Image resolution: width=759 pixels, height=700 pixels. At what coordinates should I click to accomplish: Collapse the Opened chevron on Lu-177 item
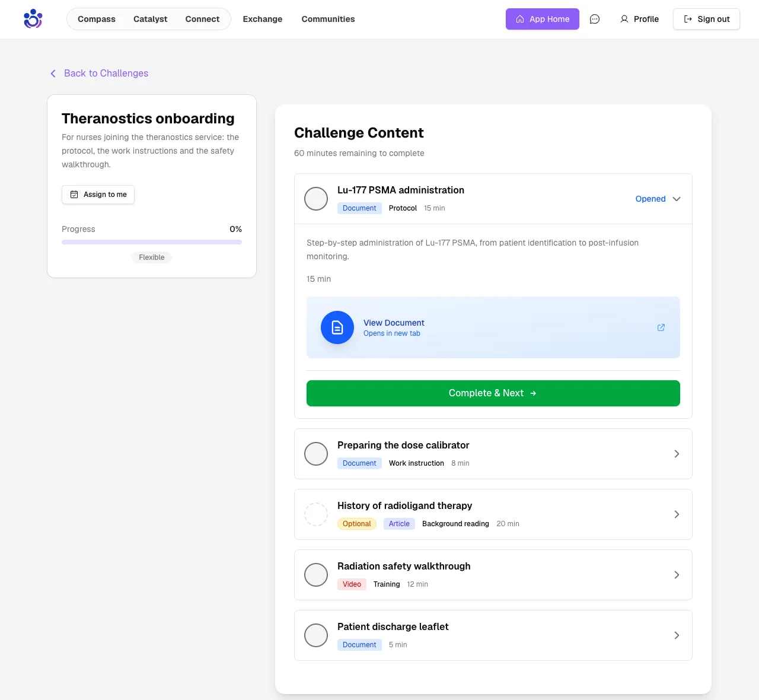677,199
